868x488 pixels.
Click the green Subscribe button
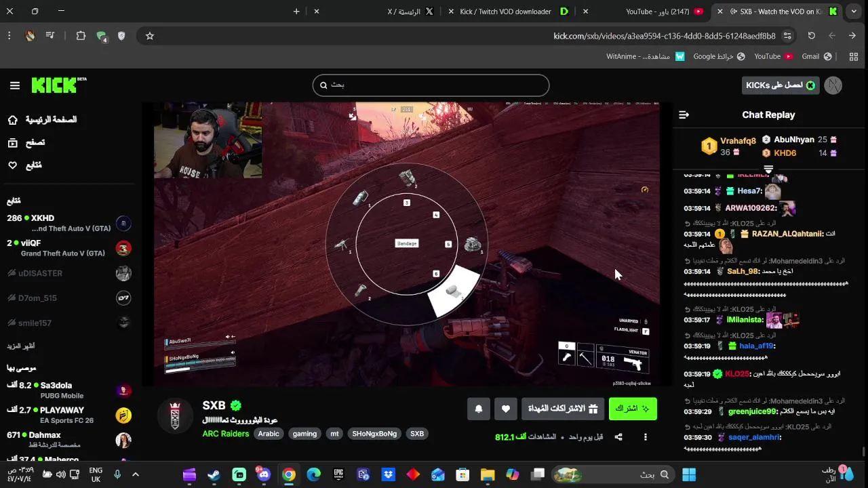pyautogui.click(x=633, y=409)
